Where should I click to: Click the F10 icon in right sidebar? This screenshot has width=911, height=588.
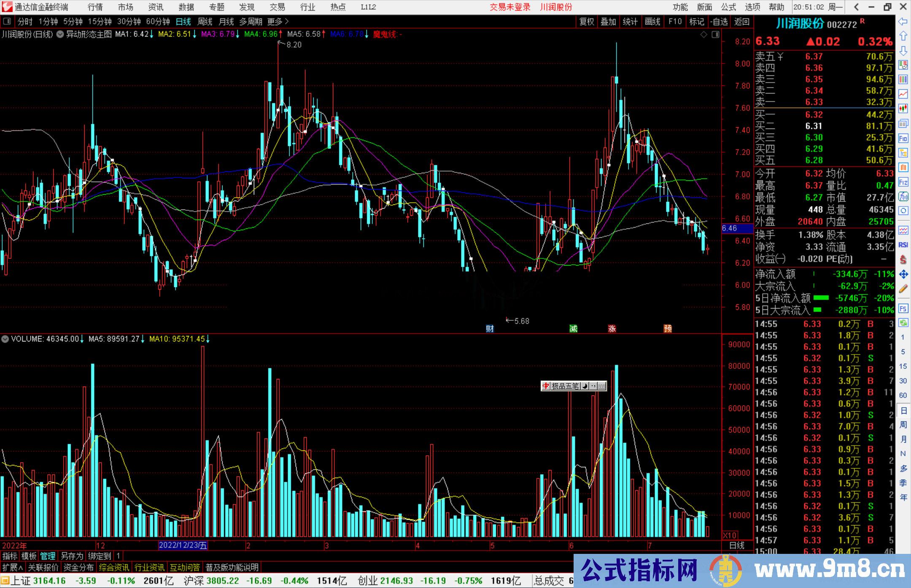[x=903, y=138]
